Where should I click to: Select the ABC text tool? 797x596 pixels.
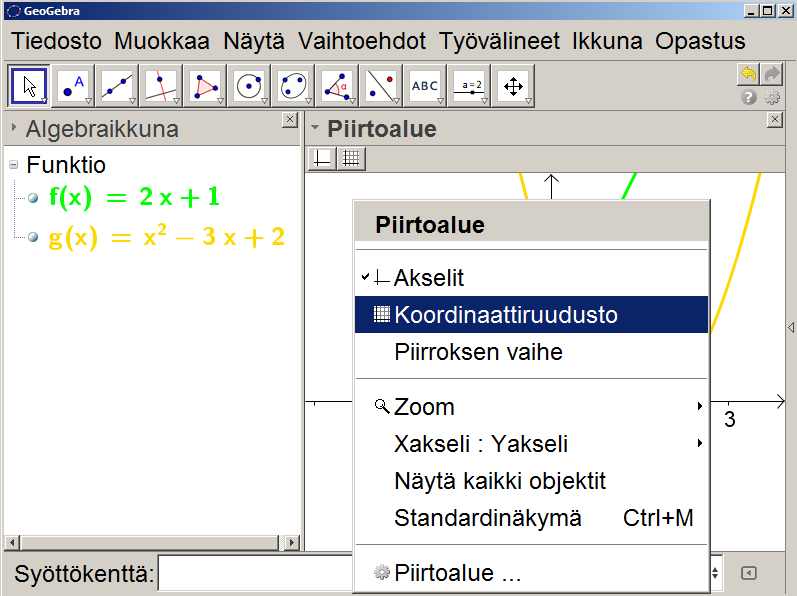tap(425, 86)
